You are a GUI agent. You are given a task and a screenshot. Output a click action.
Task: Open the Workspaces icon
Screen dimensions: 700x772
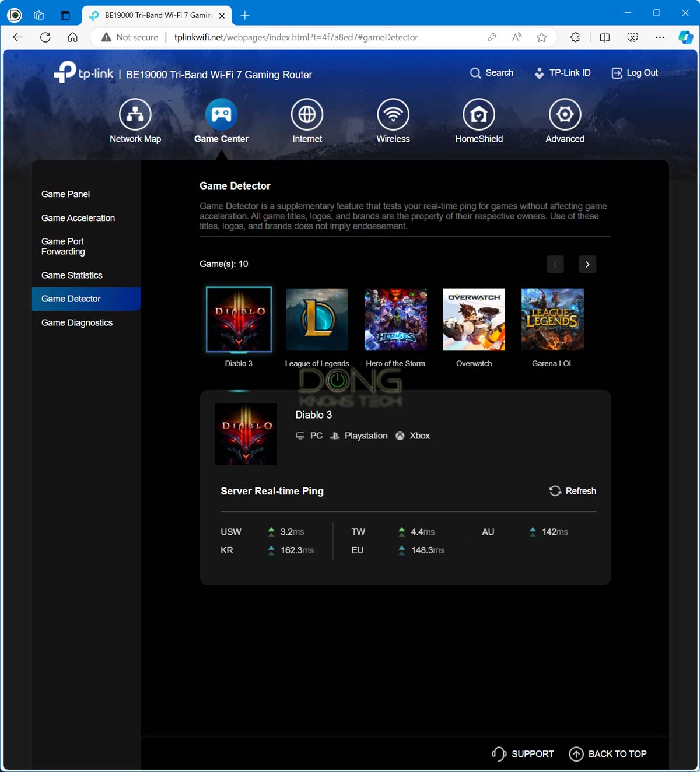(x=40, y=15)
